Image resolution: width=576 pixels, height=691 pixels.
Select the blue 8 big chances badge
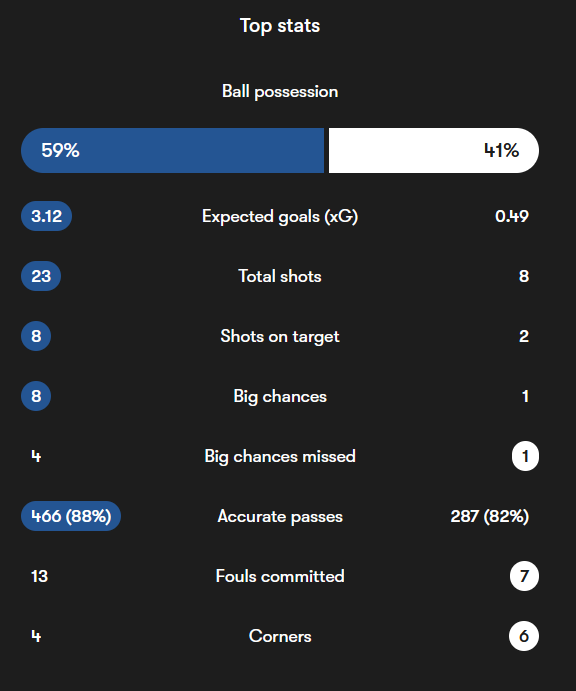click(36, 396)
